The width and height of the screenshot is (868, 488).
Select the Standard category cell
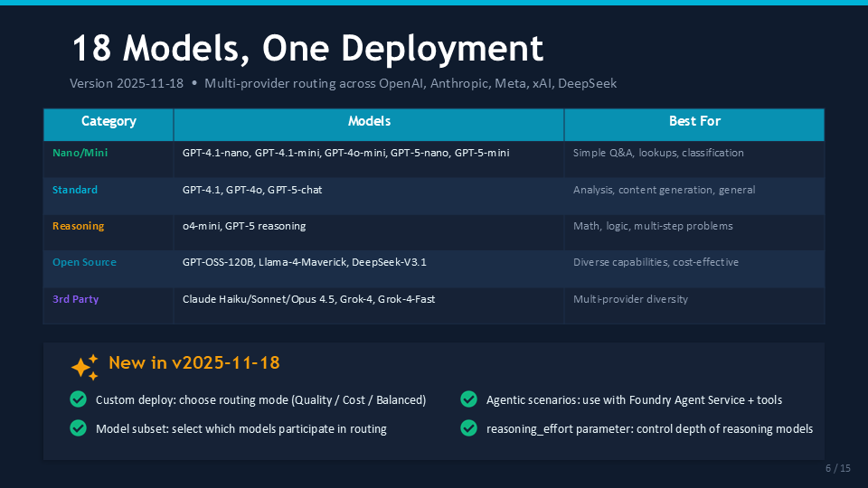108,196
